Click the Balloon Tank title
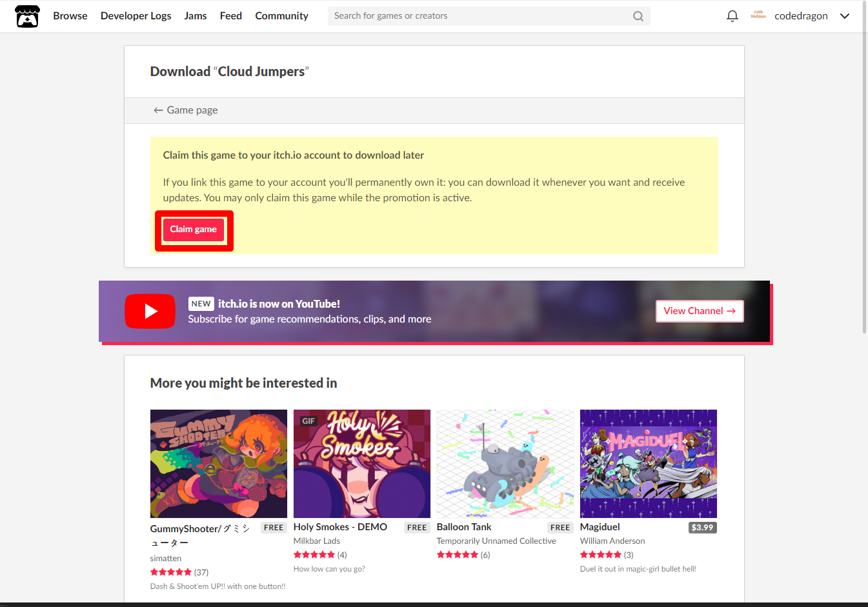Screen dimensions: 868x607 [x=464, y=527]
